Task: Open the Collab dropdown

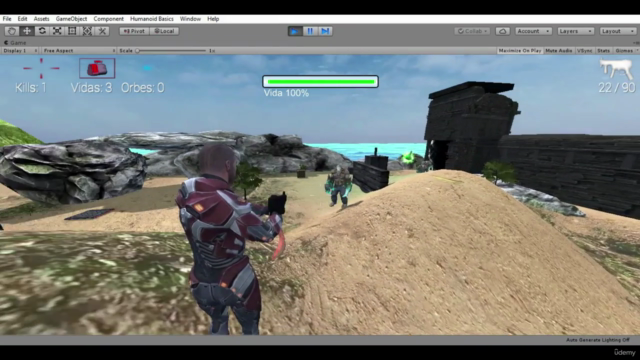Action: [x=472, y=31]
